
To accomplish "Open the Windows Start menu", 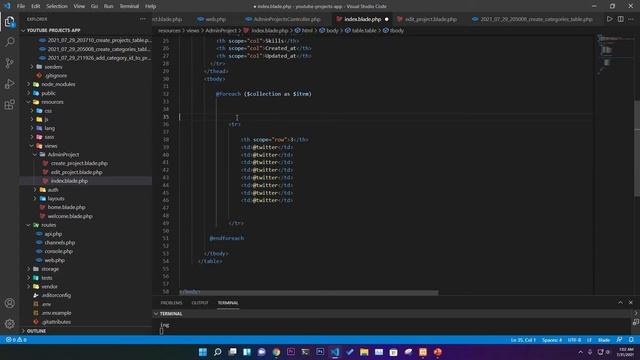I will 202,352.
